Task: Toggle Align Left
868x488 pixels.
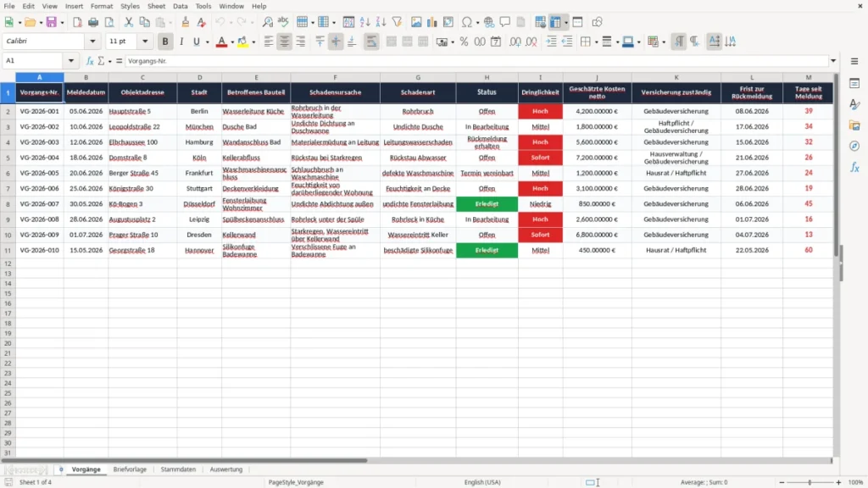Action: point(269,42)
